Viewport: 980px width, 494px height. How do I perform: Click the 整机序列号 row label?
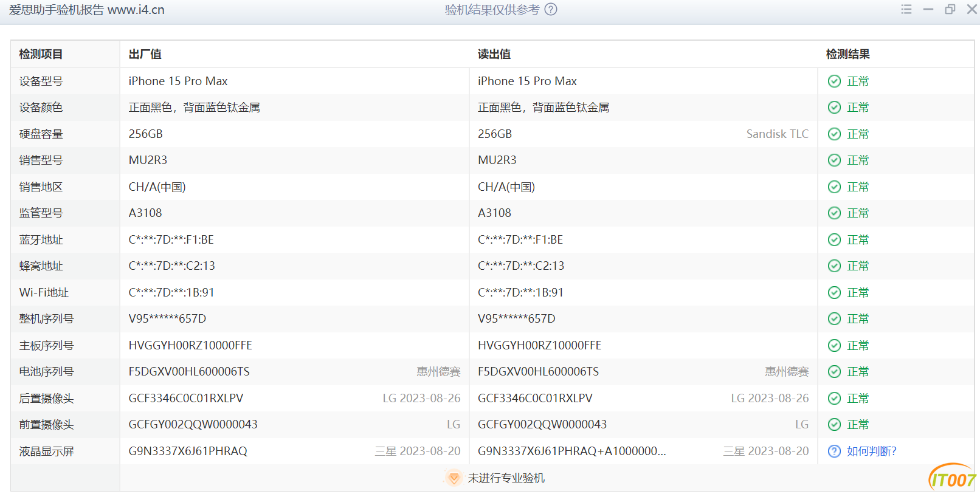46,319
